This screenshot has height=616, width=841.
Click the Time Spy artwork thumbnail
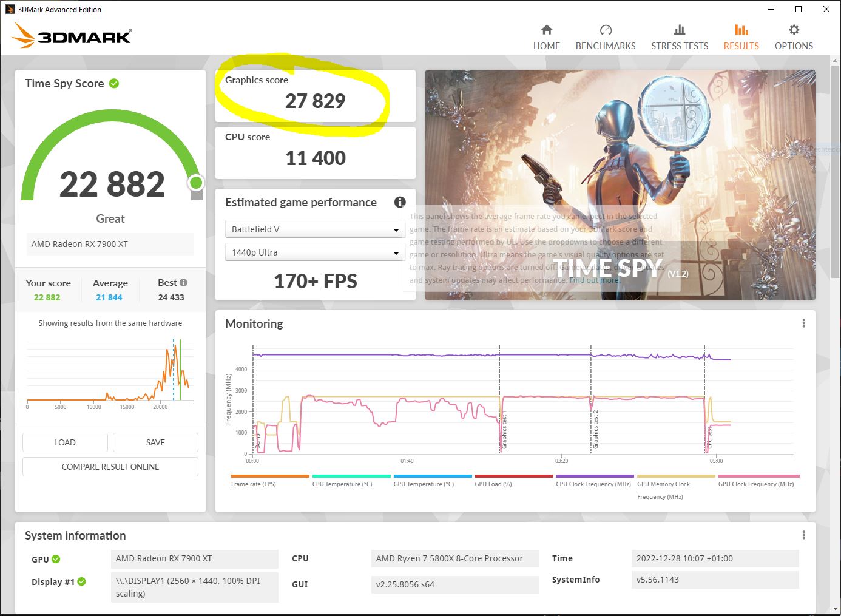click(x=620, y=185)
